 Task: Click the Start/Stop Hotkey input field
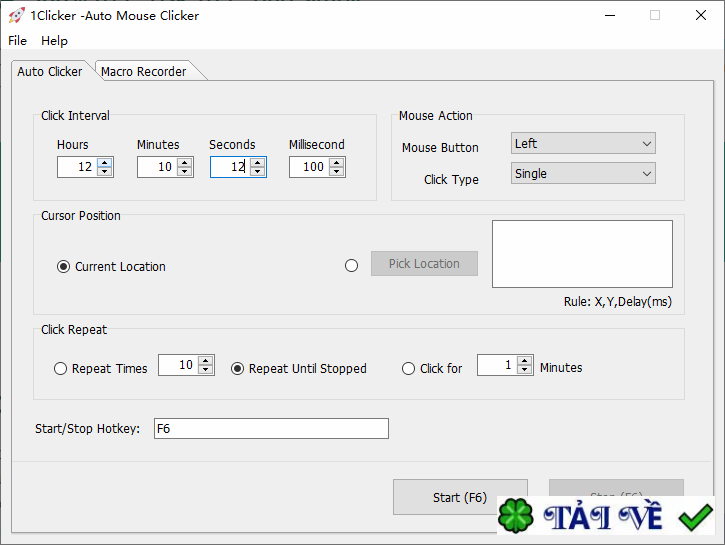tap(270, 429)
